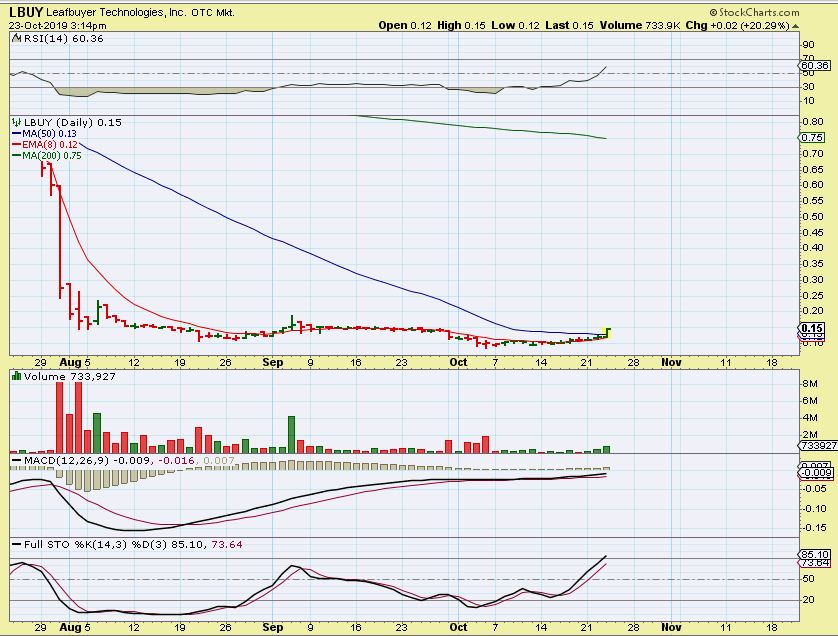This screenshot has height=636, width=838.
Task: Click the Low 0.12 quote value
Action: pyautogui.click(x=515, y=25)
